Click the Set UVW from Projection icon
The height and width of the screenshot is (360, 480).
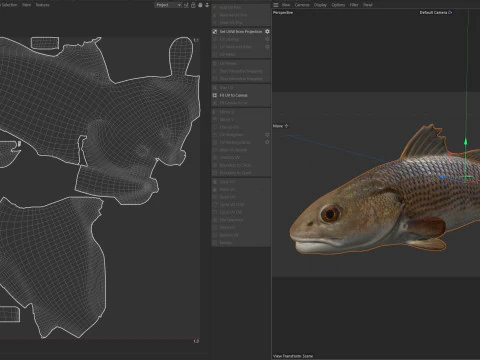tap(215, 32)
